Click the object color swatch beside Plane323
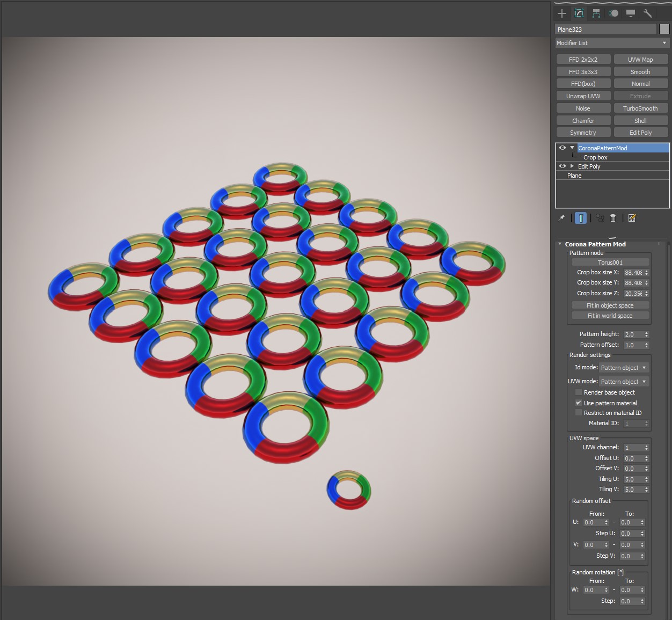 664,29
